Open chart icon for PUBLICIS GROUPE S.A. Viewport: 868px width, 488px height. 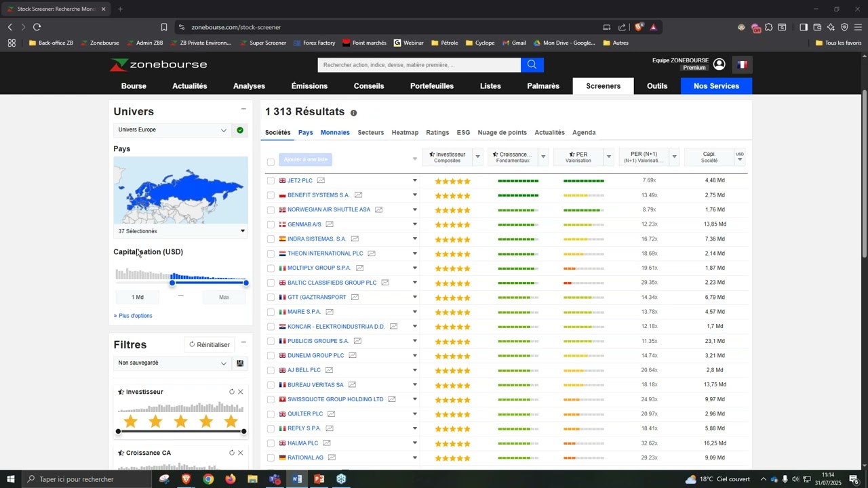pyautogui.click(x=357, y=341)
